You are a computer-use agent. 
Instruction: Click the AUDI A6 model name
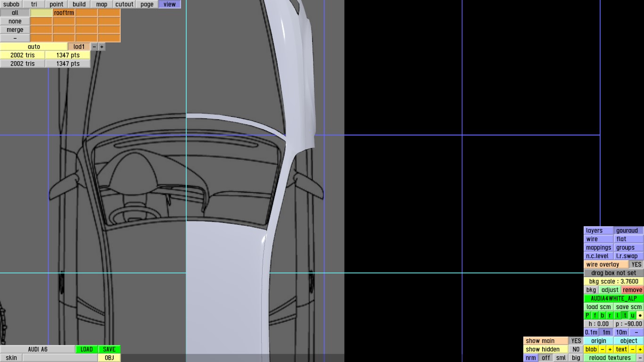click(x=38, y=349)
